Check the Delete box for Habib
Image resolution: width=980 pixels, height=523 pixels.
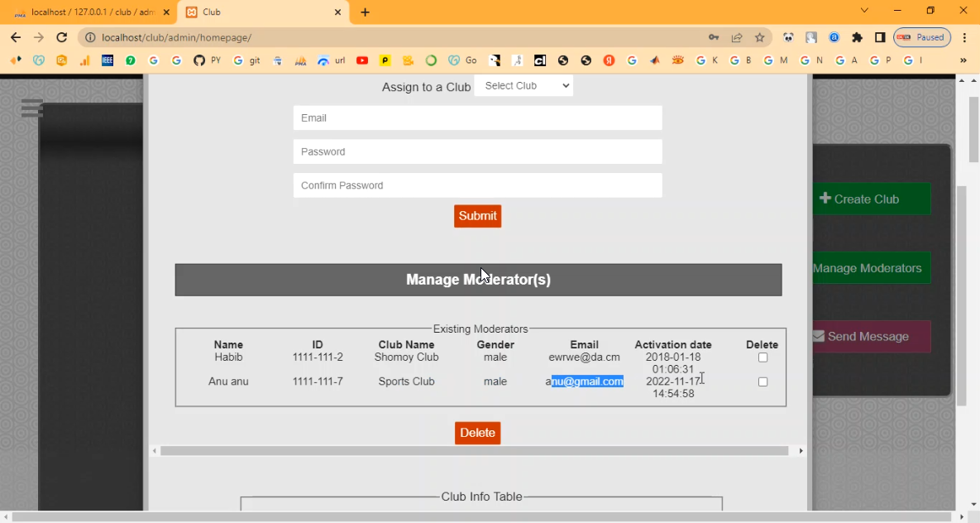762,357
